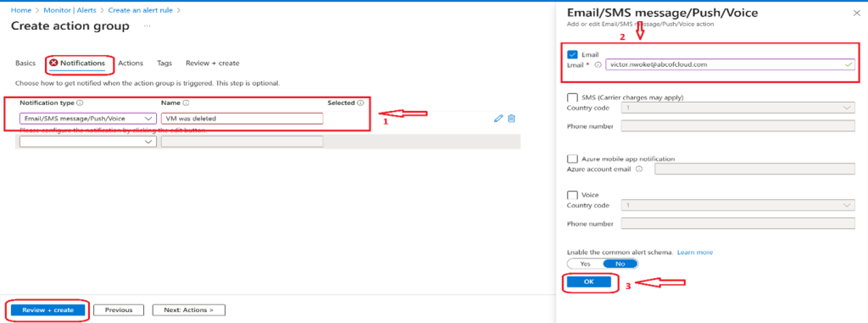Image resolution: width=868 pixels, height=323 pixels.
Task: Click the SMS Phone number field
Action: tap(738, 126)
